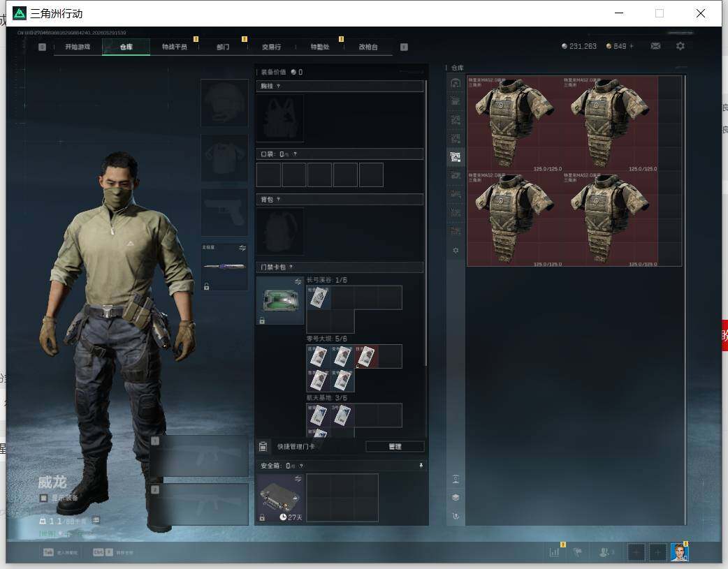Viewport: 728px width, 569px height.
Task: Click the empty body armor equipment slot
Action: pyautogui.click(x=224, y=158)
